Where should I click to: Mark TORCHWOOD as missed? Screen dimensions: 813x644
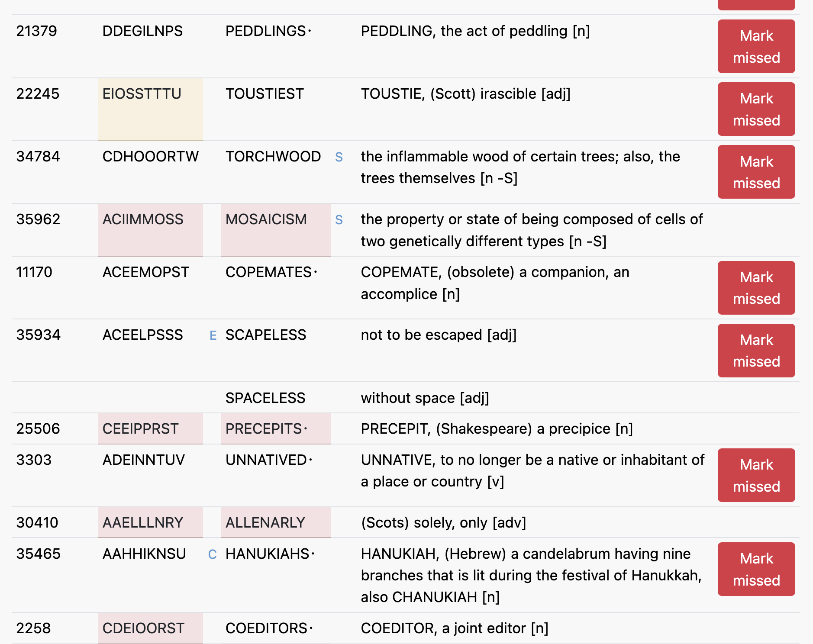pyautogui.click(x=756, y=172)
